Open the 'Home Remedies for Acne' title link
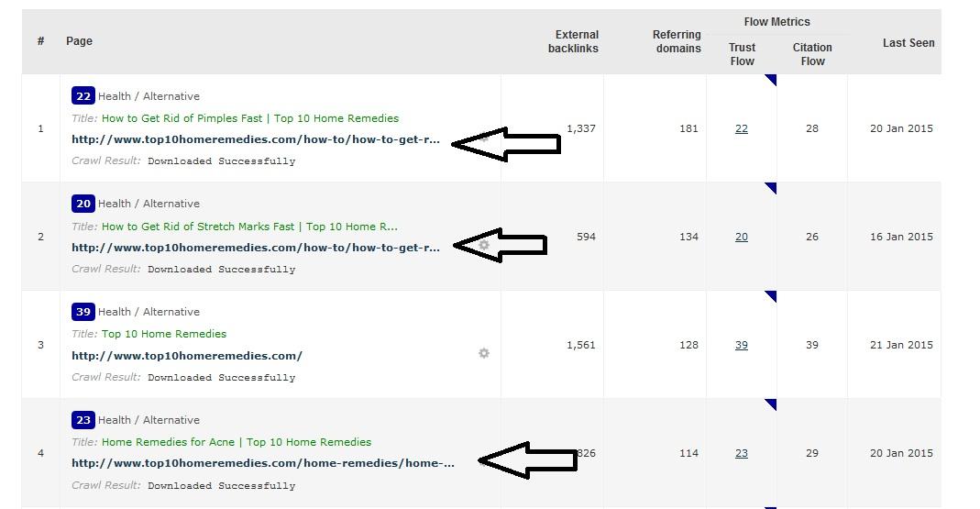The image size is (980, 509). click(x=236, y=442)
